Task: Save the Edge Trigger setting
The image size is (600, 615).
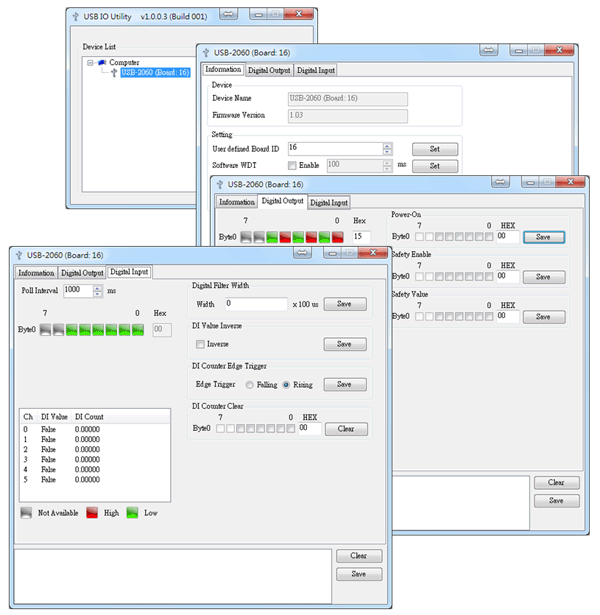Action: click(345, 385)
